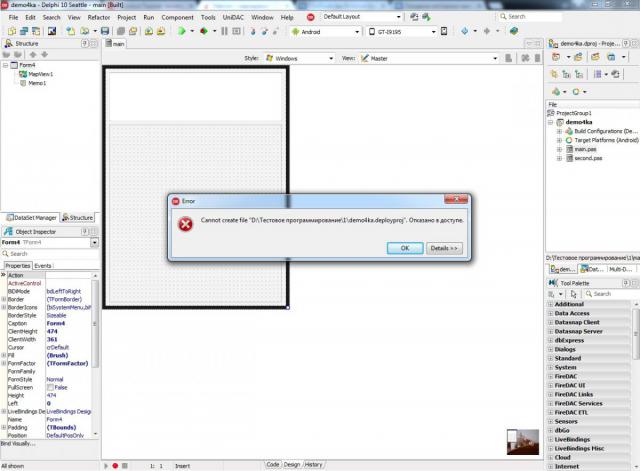
Task: Expand the Sensors palette category
Action: tap(550, 421)
